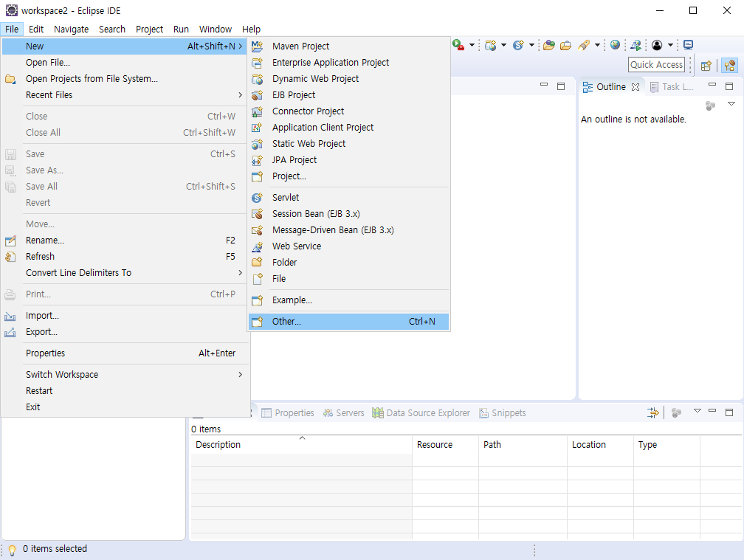744x560 pixels.
Task: Choose Example... in New submenu
Action: point(348,300)
